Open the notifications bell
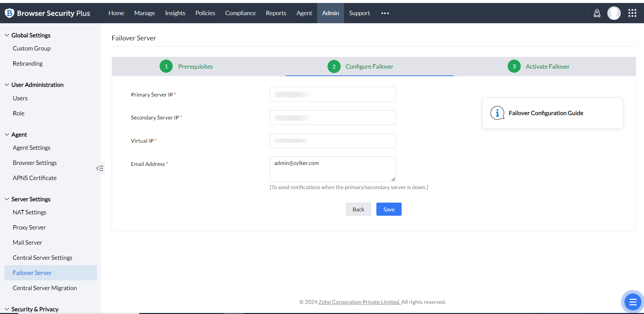The image size is (644, 314). coord(597,13)
